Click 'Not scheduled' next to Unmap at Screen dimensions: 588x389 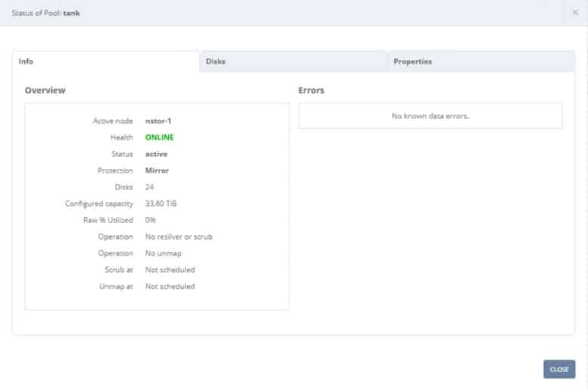pyautogui.click(x=170, y=286)
